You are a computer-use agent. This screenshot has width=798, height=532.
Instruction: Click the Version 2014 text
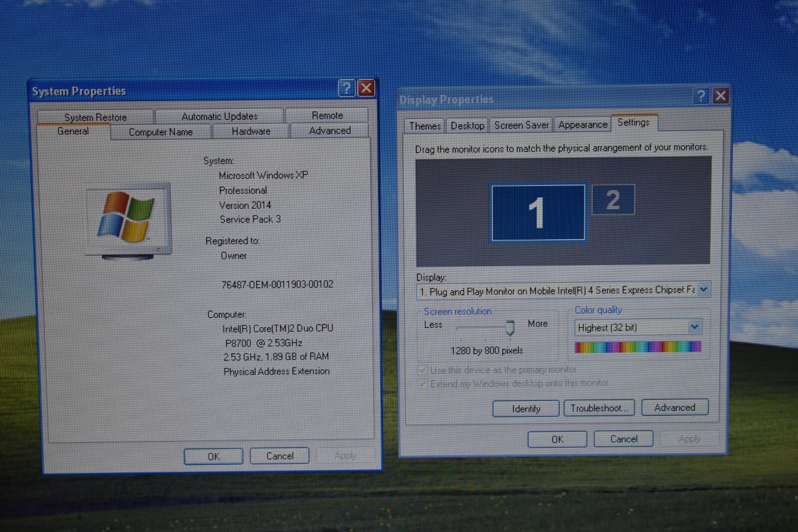pyautogui.click(x=245, y=205)
